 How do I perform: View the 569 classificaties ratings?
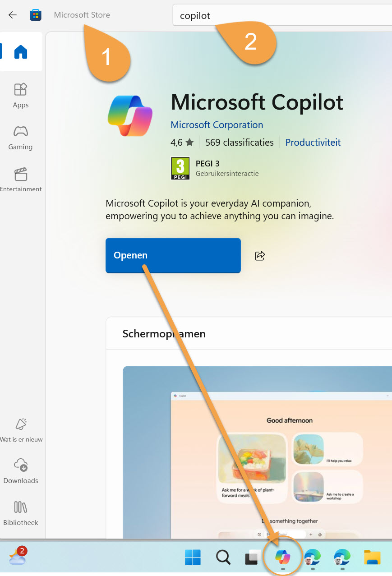click(x=240, y=143)
